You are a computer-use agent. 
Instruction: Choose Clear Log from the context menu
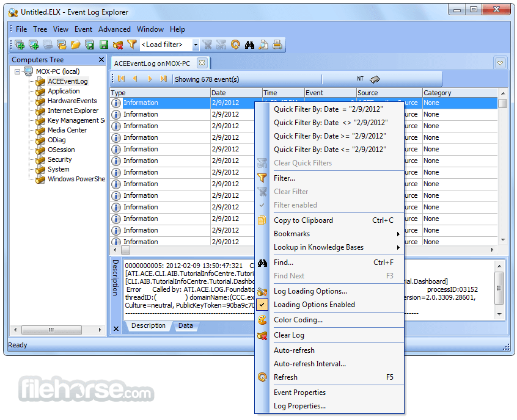(x=289, y=335)
